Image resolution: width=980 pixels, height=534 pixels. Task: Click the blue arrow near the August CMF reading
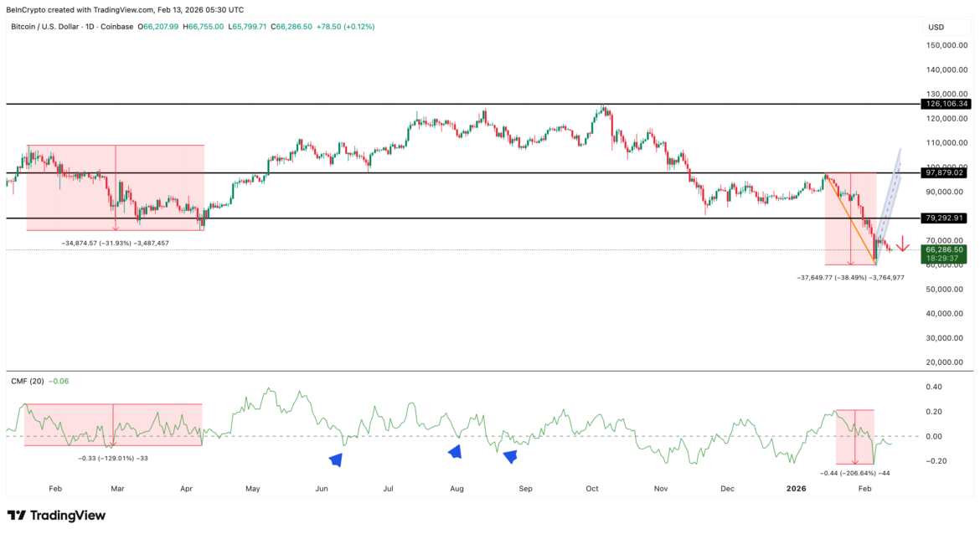tap(455, 452)
